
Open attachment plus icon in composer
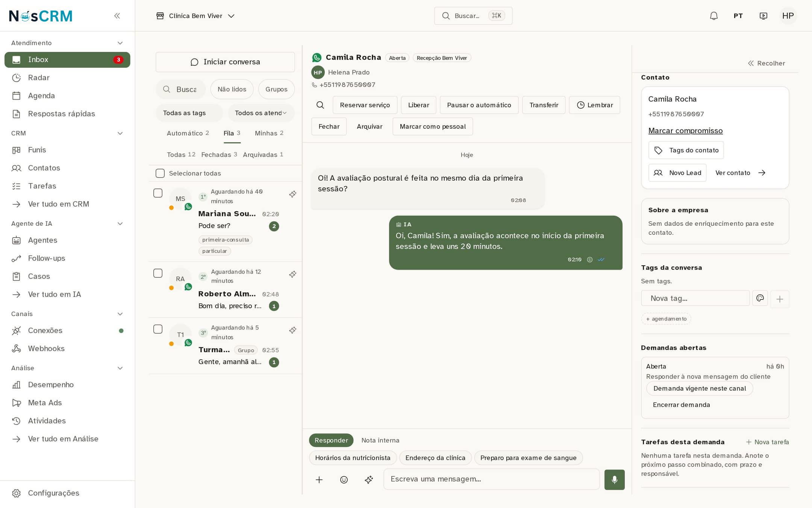[x=319, y=480]
